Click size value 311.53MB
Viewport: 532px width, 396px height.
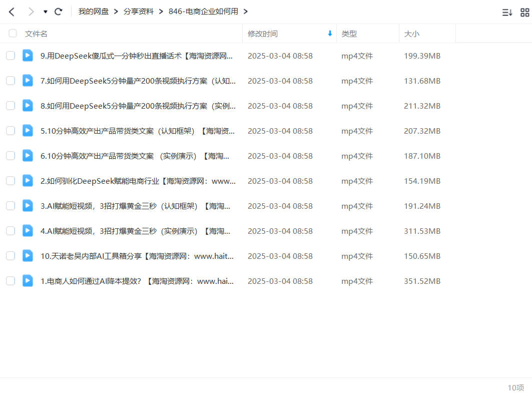point(422,231)
